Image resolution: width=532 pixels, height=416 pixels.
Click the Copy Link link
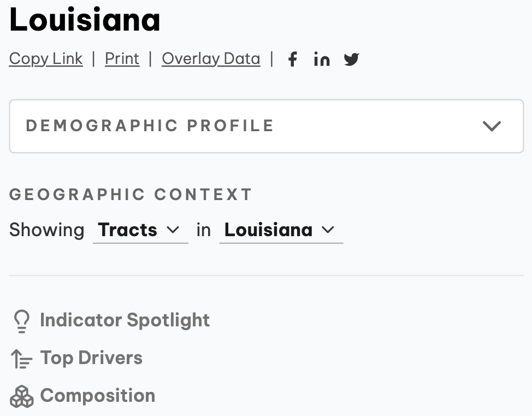point(46,58)
